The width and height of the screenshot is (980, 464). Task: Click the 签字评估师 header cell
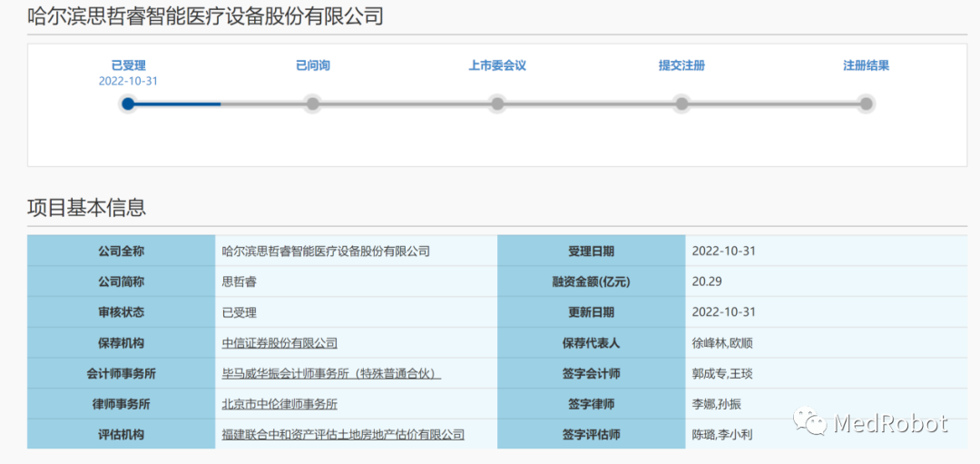pyautogui.click(x=592, y=434)
